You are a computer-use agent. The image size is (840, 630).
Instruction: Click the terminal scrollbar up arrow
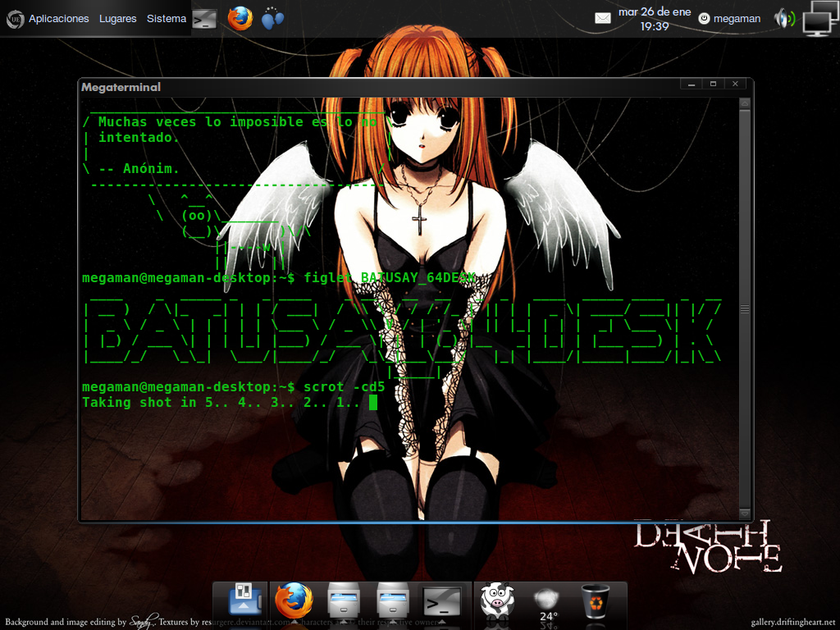745,103
